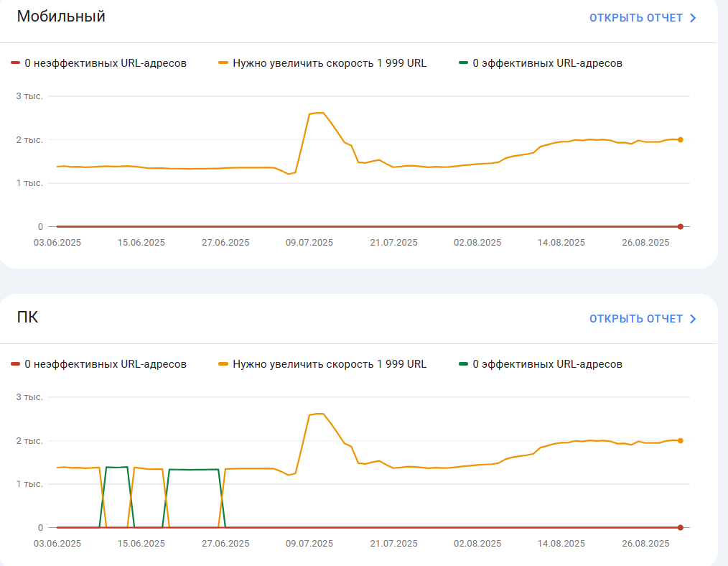Click the ПК card heading

[27, 317]
